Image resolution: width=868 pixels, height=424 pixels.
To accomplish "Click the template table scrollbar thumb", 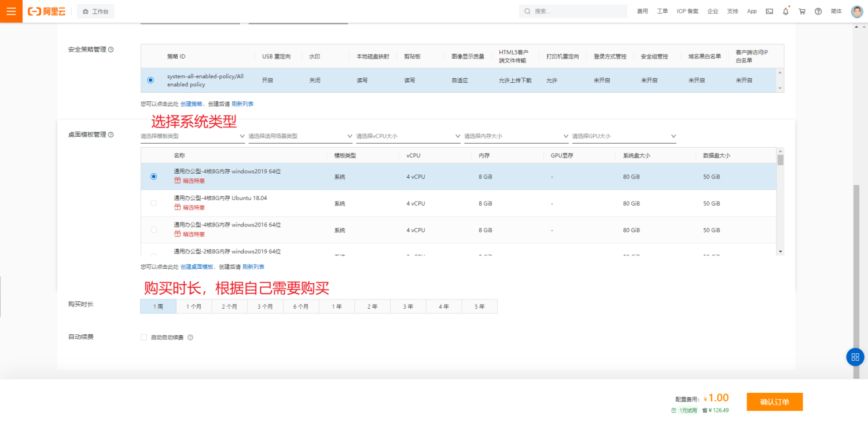I will click(x=780, y=160).
